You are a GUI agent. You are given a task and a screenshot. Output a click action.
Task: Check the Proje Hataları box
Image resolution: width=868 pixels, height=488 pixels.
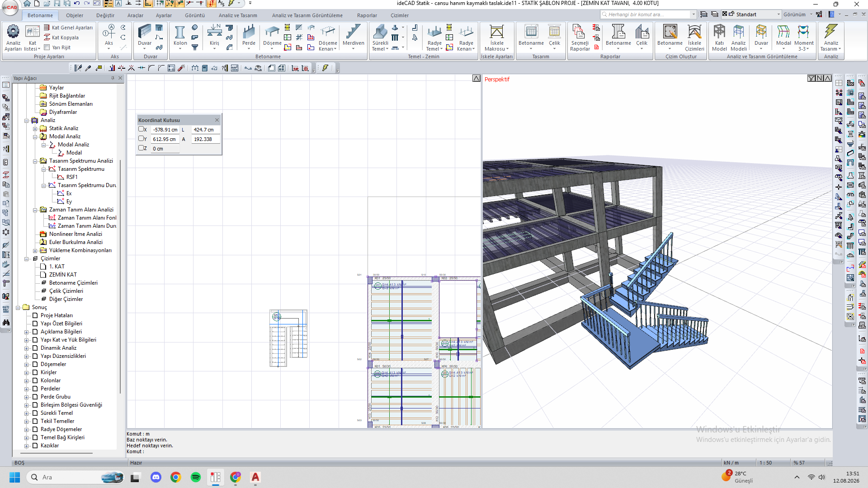pyautogui.click(x=35, y=315)
